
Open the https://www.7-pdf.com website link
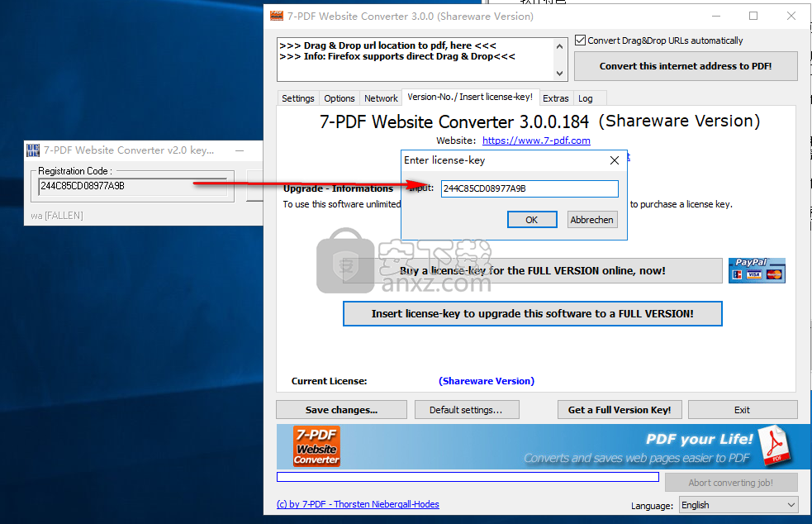click(536, 141)
